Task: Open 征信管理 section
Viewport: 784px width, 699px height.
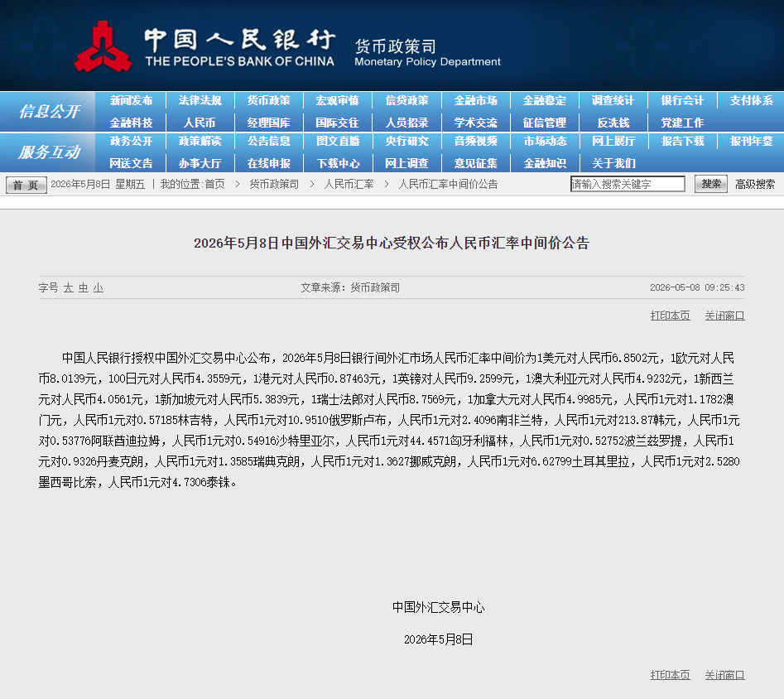Action: [545, 123]
